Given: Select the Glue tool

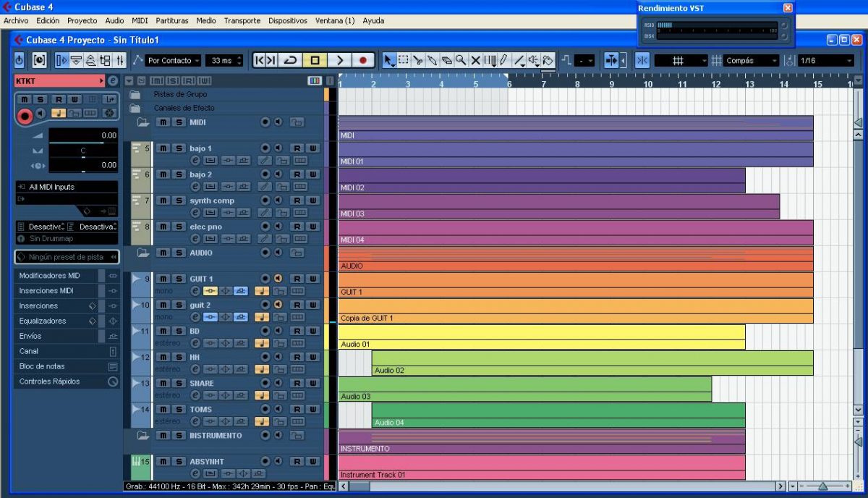Looking at the screenshot, I should pos(433,61).
